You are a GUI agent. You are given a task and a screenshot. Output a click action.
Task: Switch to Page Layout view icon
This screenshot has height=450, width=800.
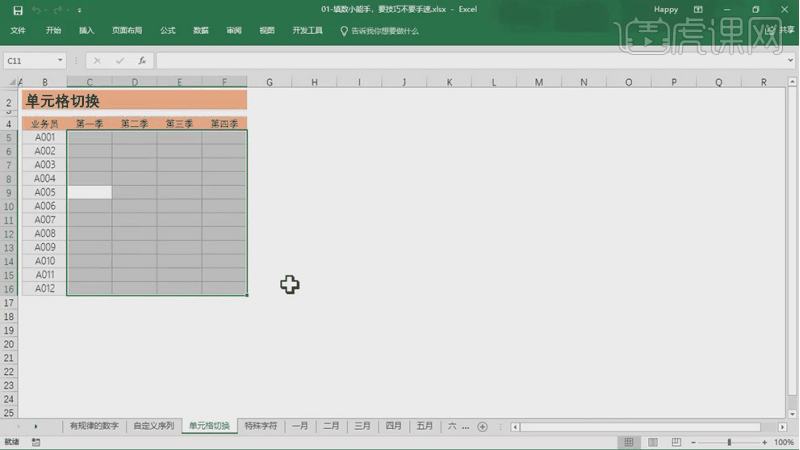click(x=653, y=442)
